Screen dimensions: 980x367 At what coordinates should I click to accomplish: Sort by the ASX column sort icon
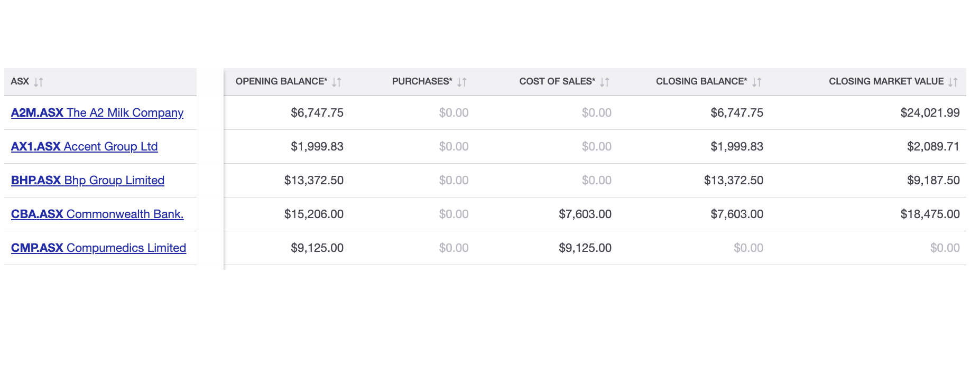pos(39,82)
